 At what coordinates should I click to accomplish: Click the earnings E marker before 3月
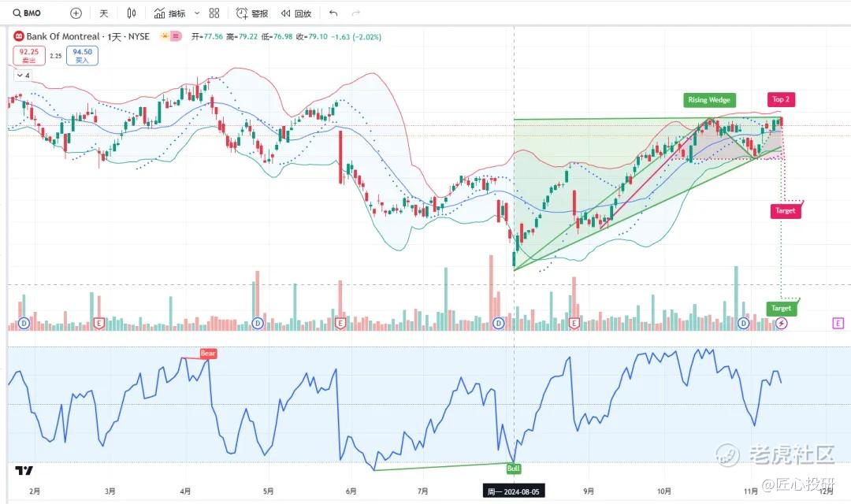98,324
